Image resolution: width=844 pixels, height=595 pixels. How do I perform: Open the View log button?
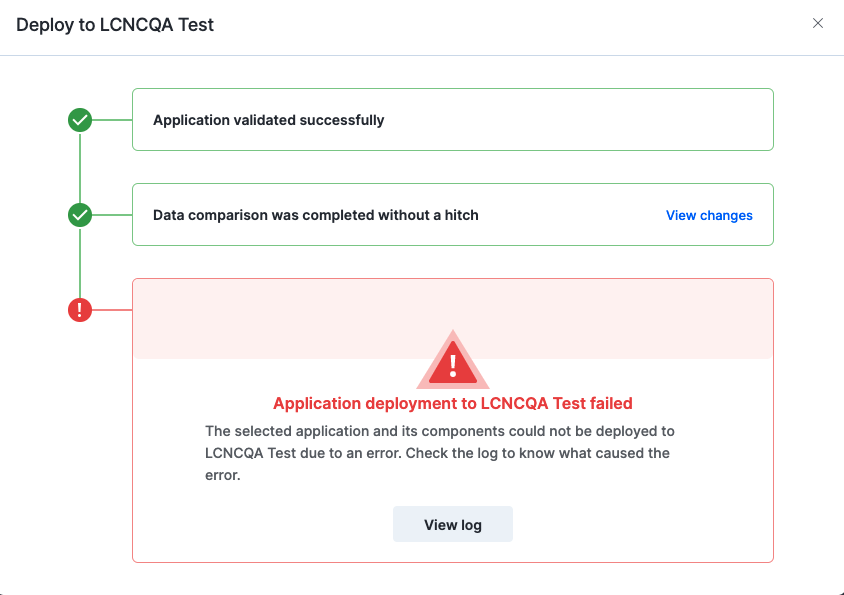tap(453, 524)
